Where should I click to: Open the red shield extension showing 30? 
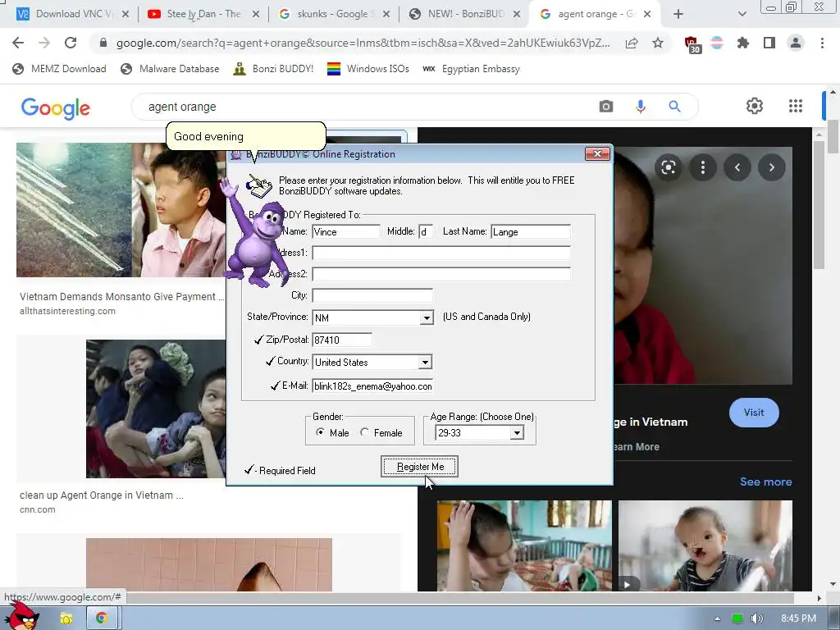pyautogui.click(x=692, y=43)
